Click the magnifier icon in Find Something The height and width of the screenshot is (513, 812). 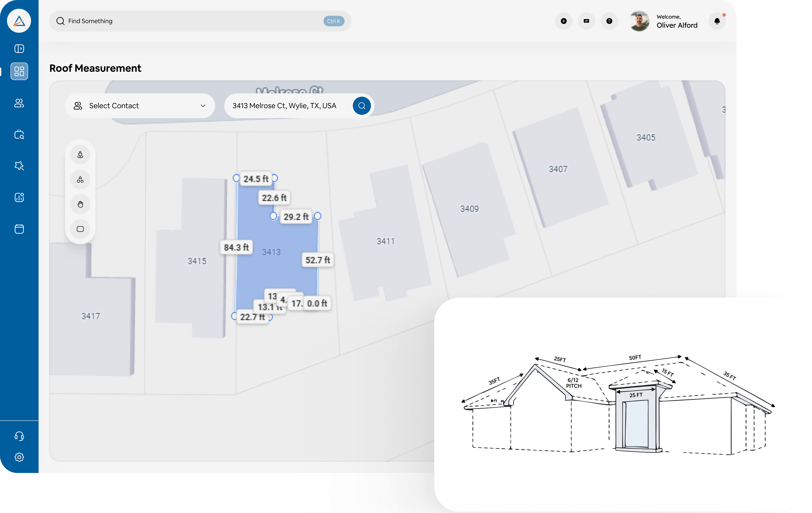(x=60, y=21)
